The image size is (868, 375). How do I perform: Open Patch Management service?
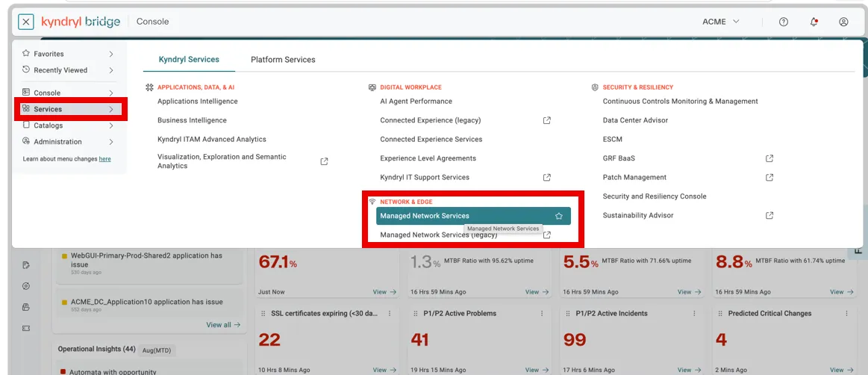[x=634, y=177]
